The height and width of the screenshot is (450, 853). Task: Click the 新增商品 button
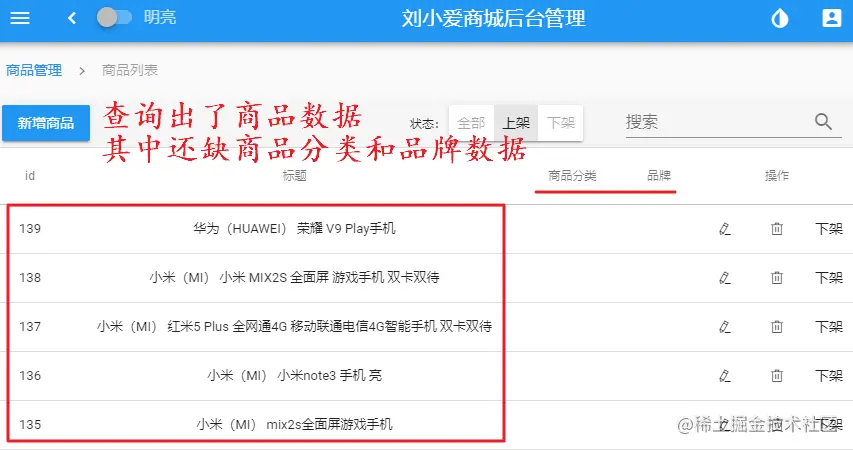46,123
